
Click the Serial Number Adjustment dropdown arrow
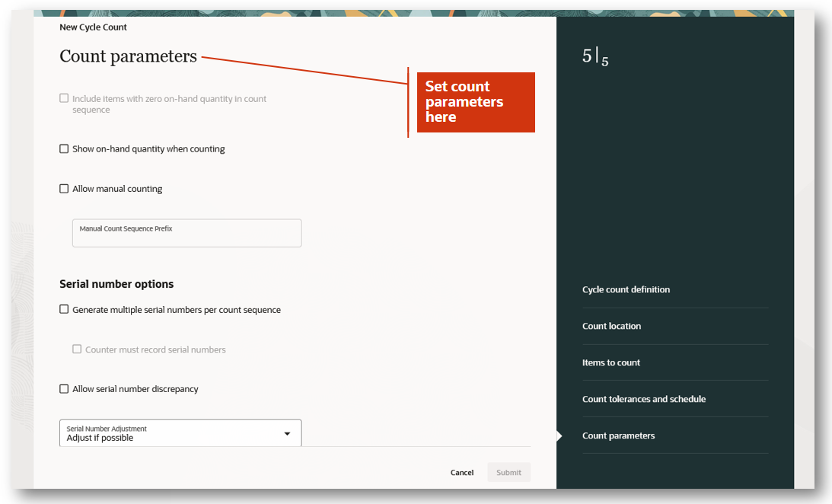click(287, 433)
